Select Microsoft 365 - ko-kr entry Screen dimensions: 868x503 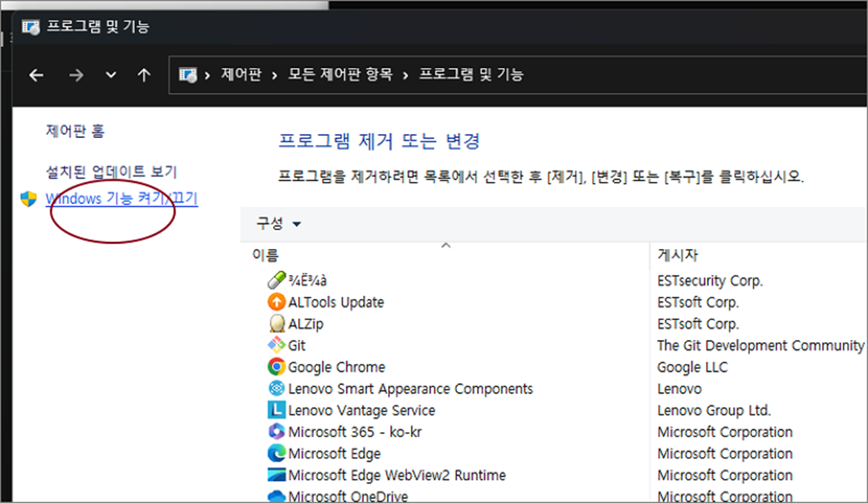point(355,432)
